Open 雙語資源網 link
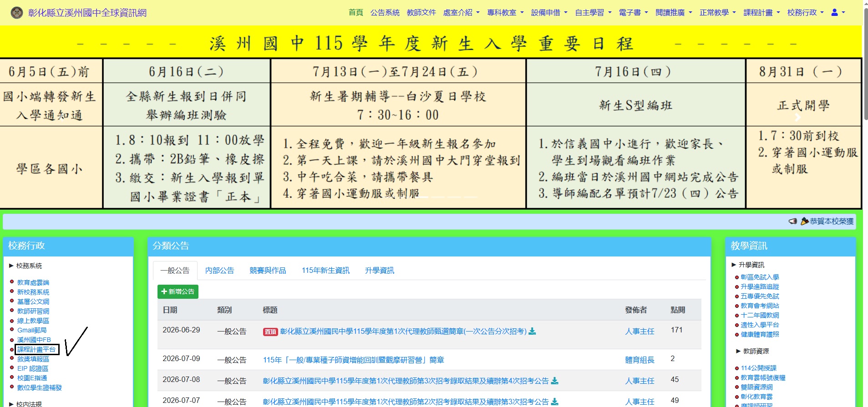 pyautogui.click(x=756, y=387)
